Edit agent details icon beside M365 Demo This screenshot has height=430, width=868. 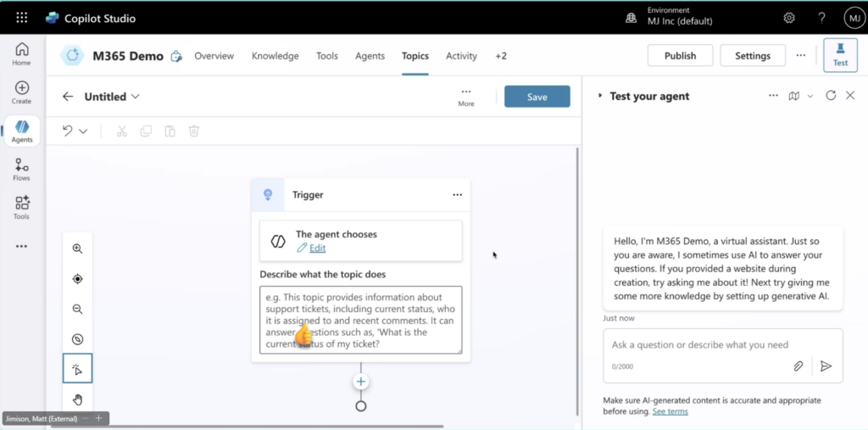pyautogui.click(x=176, y=56)
